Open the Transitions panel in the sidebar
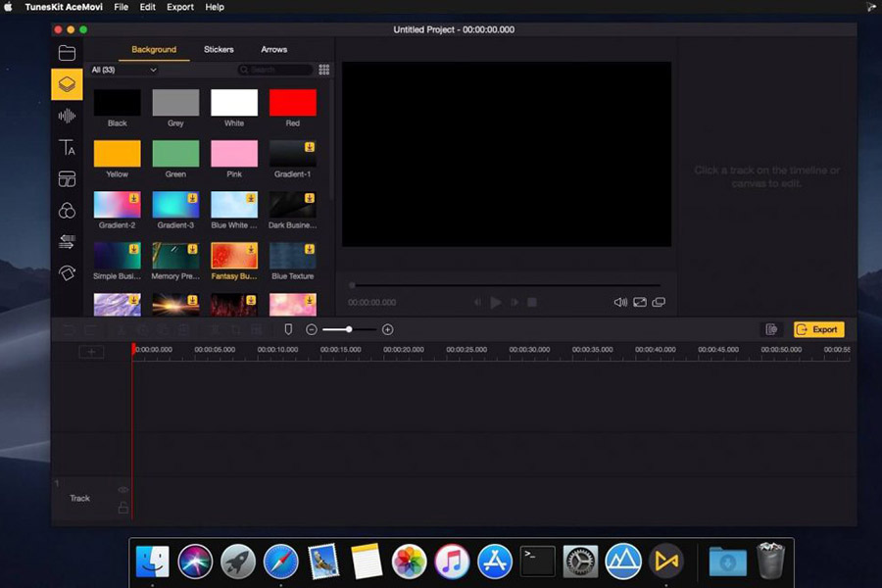882x588 pixels. (x=67, y=241)
